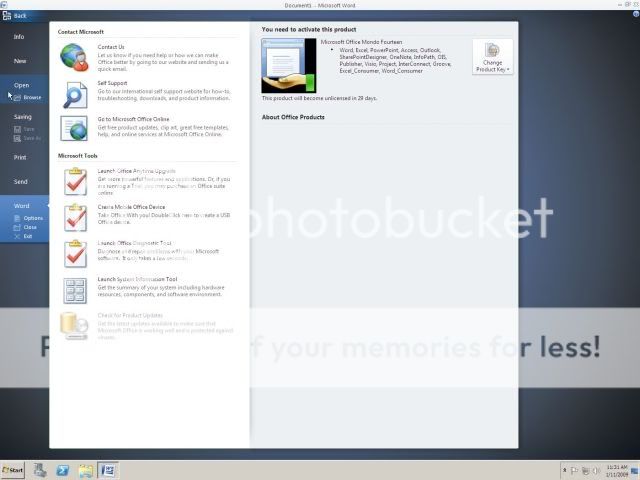Click Create Mobile Office Device text
640x480 pixels.
tap(131, 207)
